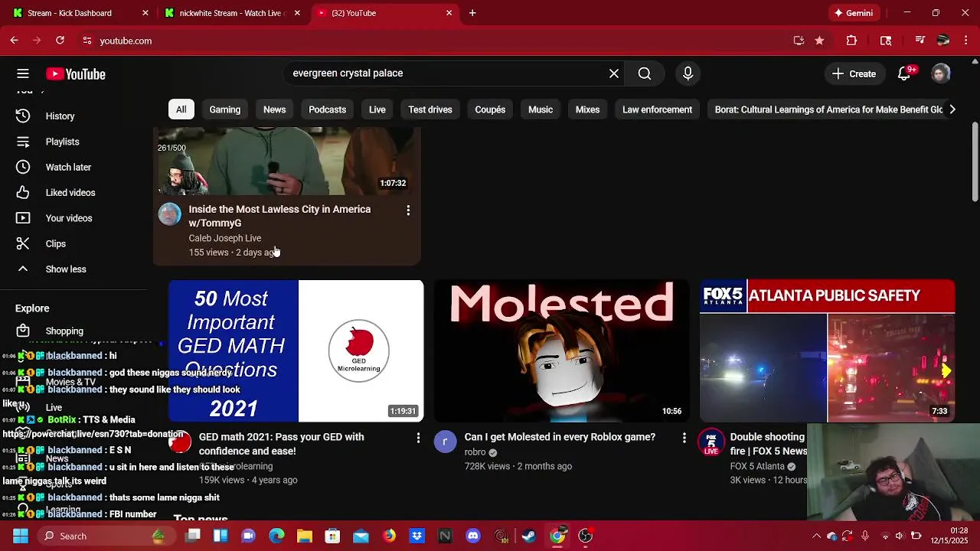Screen dimensions: 980x551
Task: Open Discord from the taskbar
Action: point(473,536)
